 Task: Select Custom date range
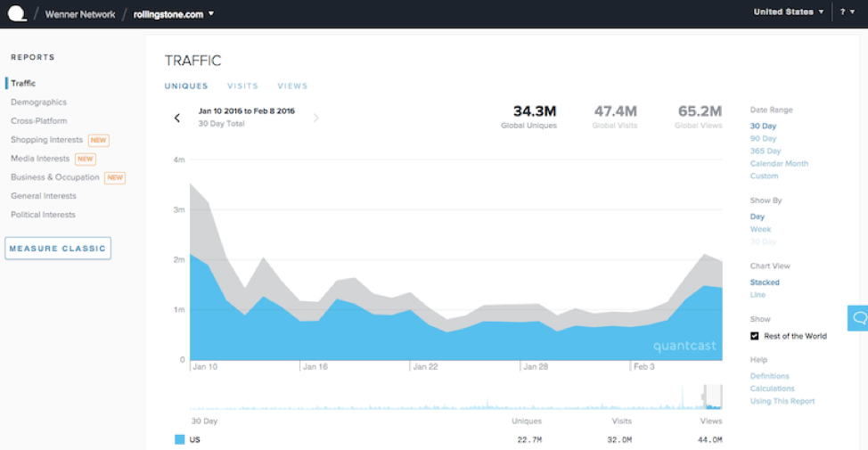764,176
